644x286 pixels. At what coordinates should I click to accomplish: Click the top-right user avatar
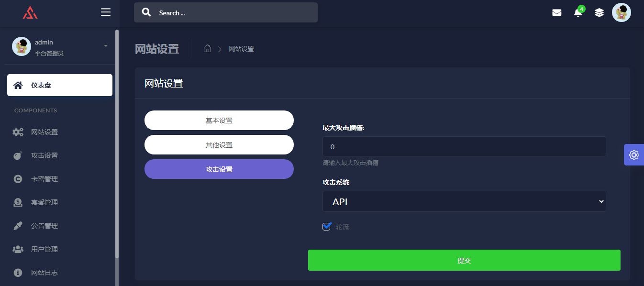pos(621,12)
